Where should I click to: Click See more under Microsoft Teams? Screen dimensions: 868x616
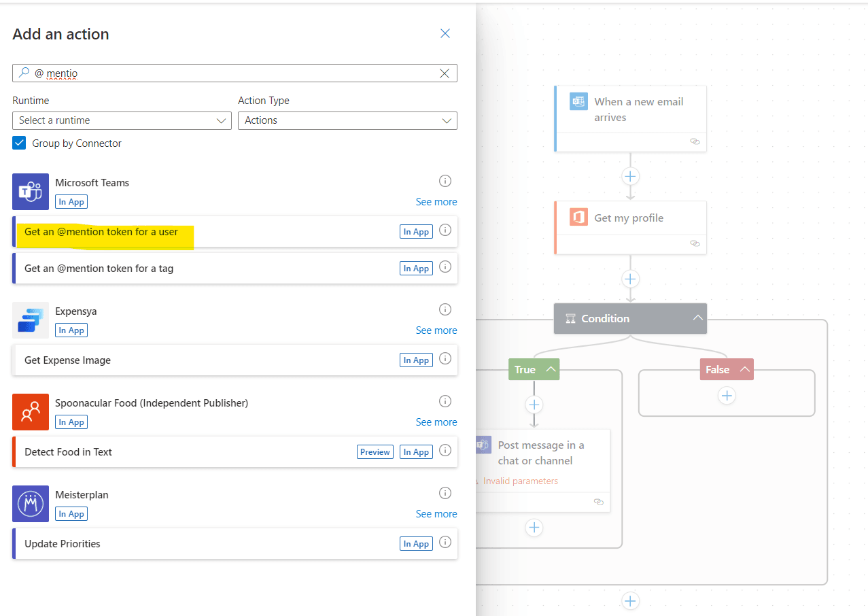[436, 202]
